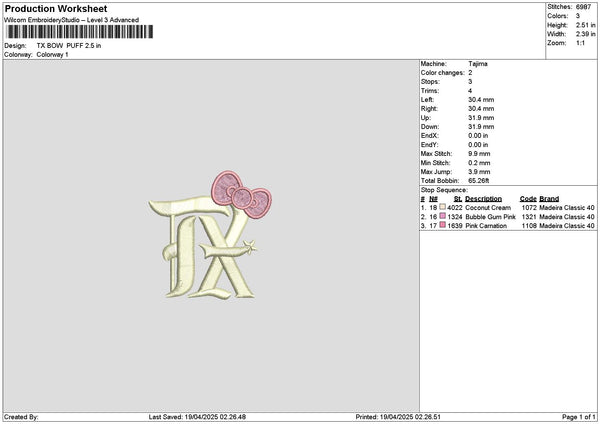
Task: Click the Down value '31.9 mm'
Action: (x=481, y=127)
